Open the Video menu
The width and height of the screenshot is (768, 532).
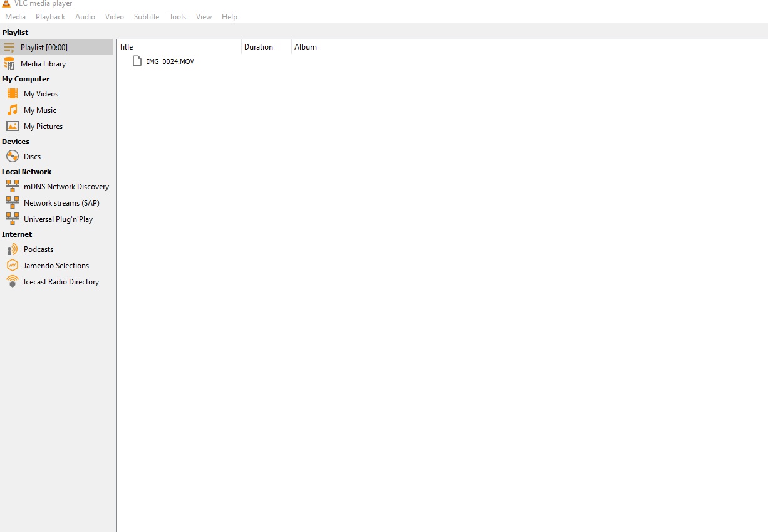(115, 17)
